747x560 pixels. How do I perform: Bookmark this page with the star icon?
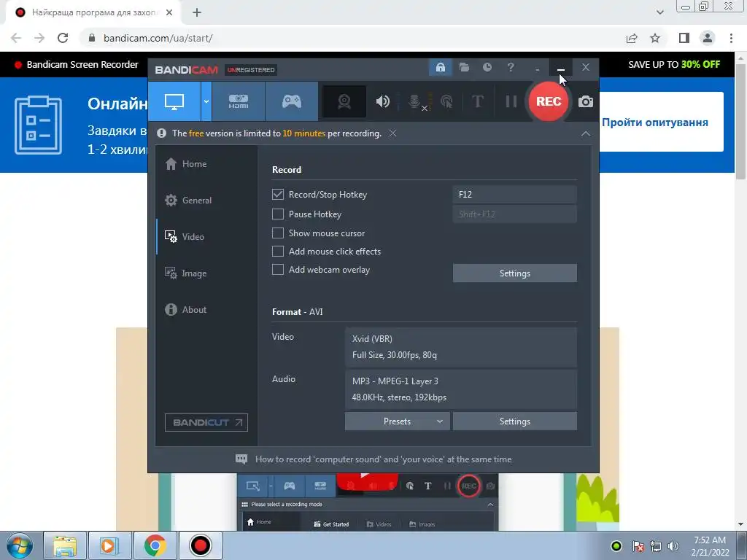pyautogui.click(x=655, y=38)
